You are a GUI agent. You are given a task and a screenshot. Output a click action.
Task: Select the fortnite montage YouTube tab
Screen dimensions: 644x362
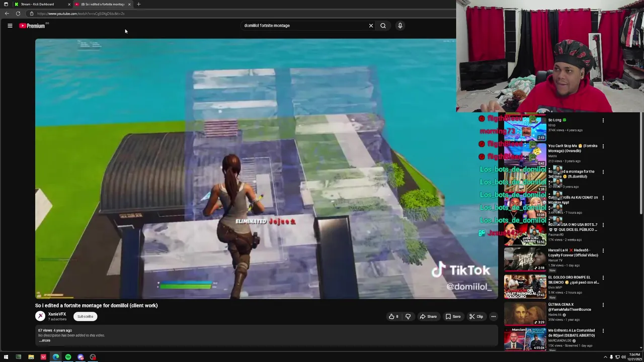(x=103, y=4)
